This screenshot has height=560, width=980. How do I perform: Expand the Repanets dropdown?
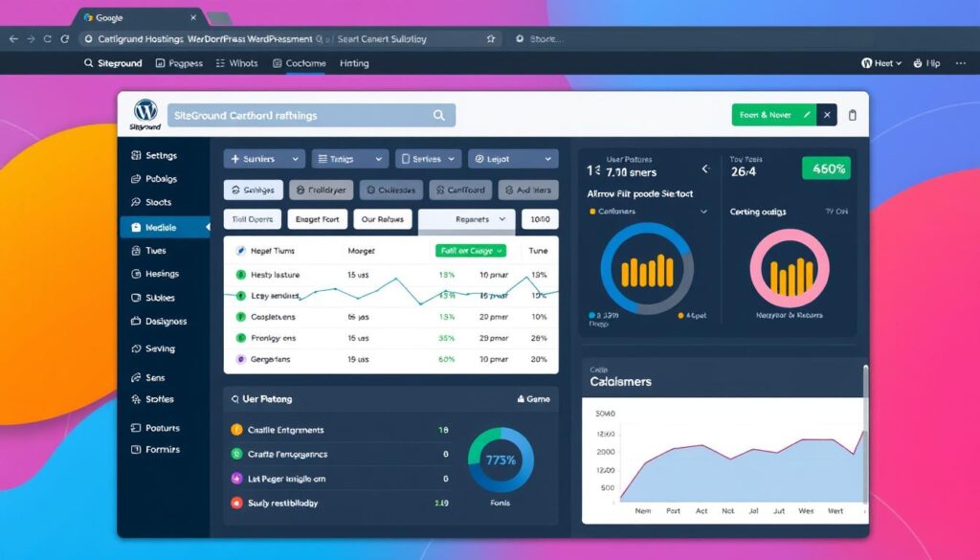(466, 219)
